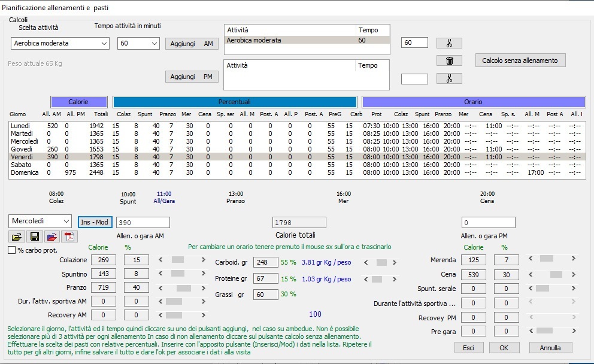Select the Aerobica moderata row in the AM list
The height and width of the screenshot is (364, 594).
pos(307,40)
